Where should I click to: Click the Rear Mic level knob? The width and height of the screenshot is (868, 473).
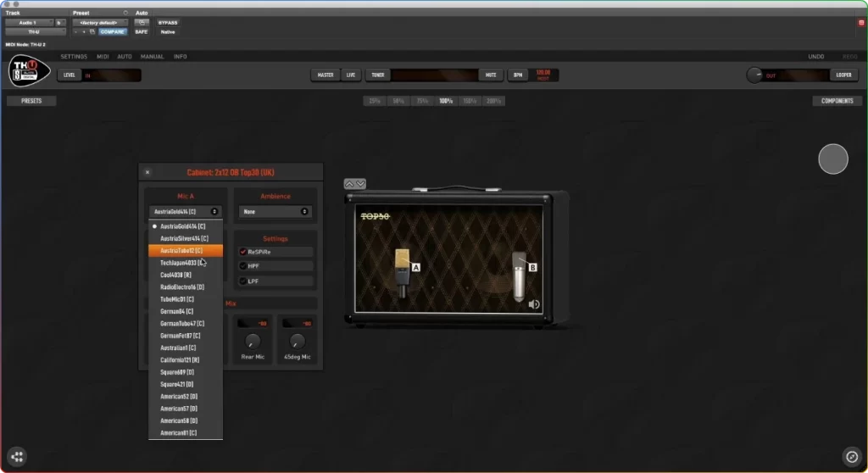(253, 341)
